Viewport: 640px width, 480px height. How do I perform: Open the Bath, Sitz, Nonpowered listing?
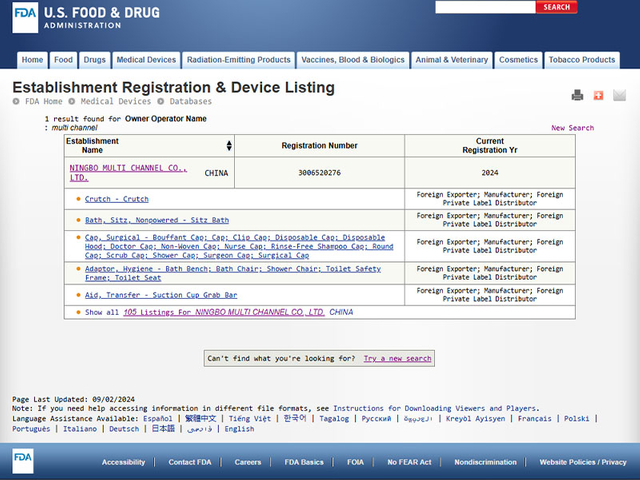click(x=156, y=220)
